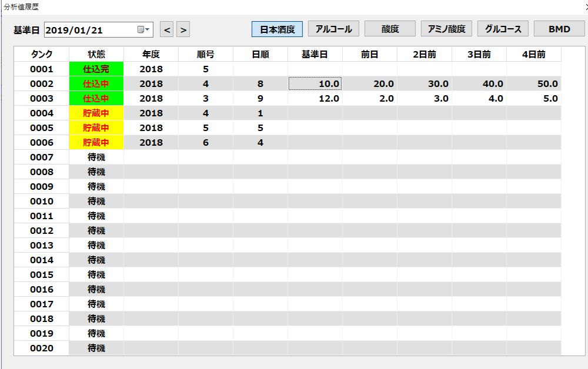Open the アミノ酸度 history view
Viewport: 588px width, 369px height.
pos(446,29)
